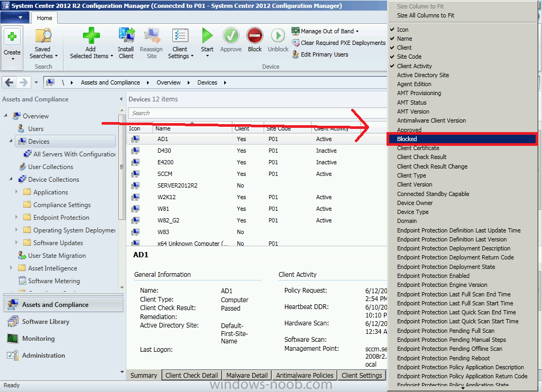542x392 pixels.
Task: Open Client Settings in the ribbon
Action: (180, 43)
